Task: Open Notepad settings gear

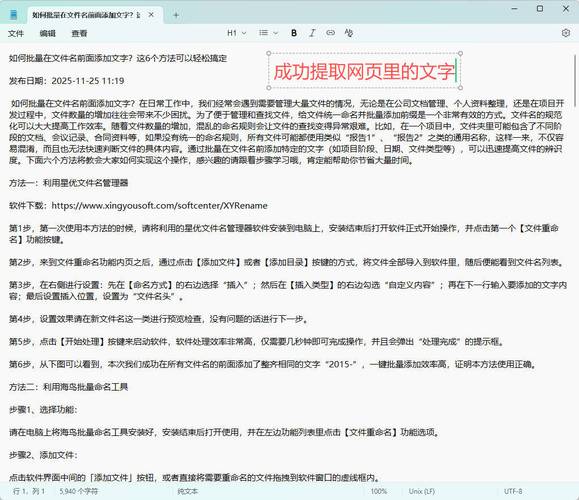Action: 566,33
